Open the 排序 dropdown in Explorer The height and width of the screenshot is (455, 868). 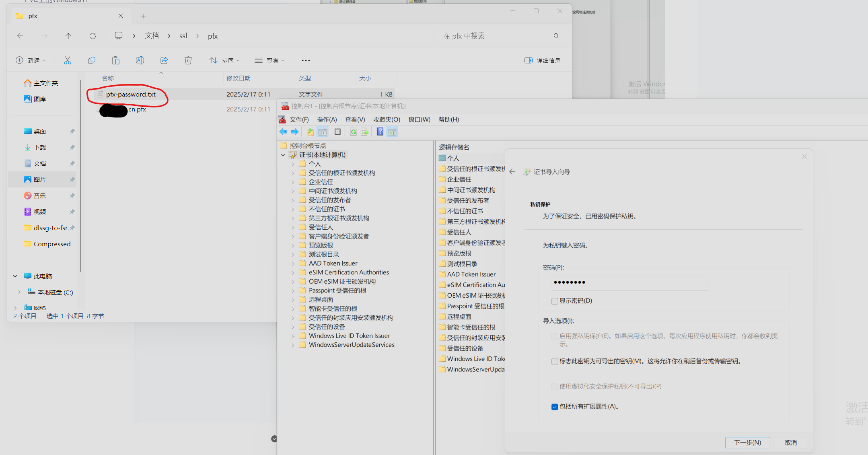point(224,60)
